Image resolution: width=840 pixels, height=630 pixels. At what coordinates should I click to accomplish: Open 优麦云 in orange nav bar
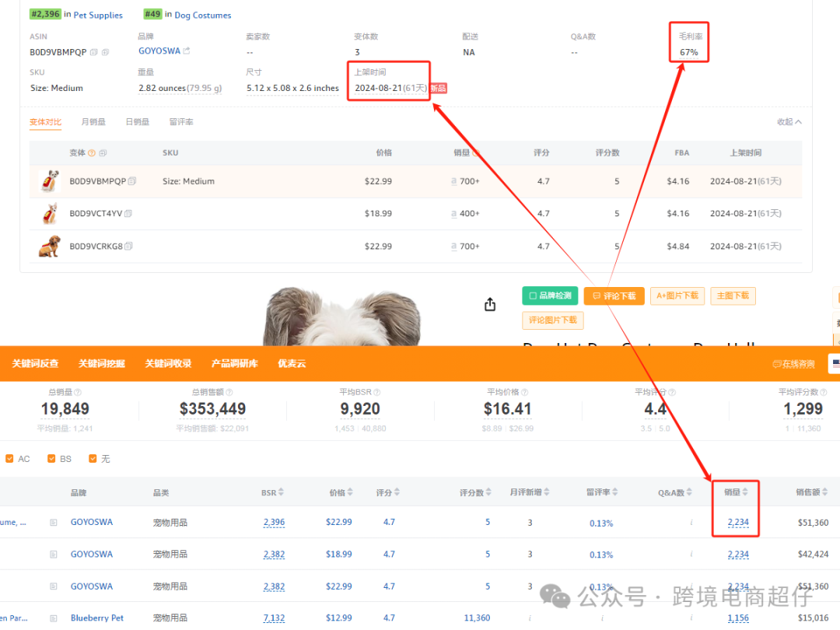[x=292, y=364]
